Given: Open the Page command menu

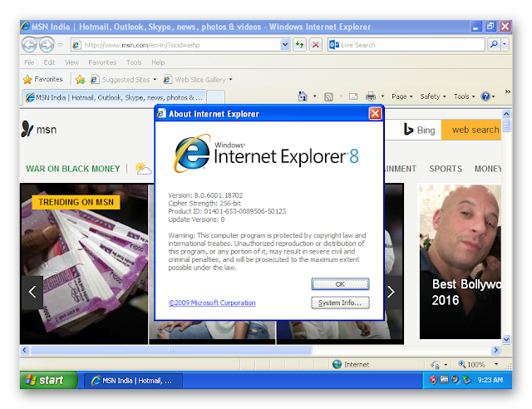Looking at the screenshot, I should click(x=402, y=96).
